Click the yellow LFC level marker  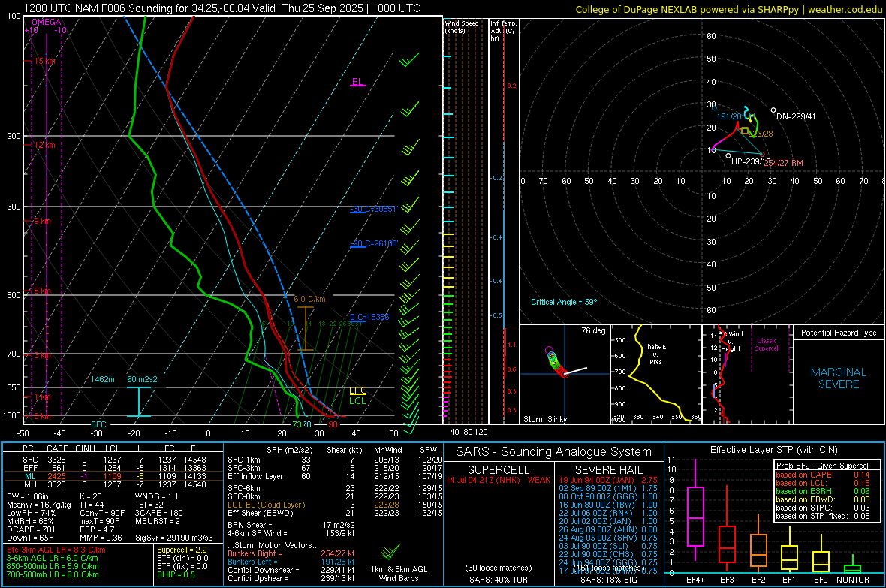pyautogui.click(x=357, y=390)
